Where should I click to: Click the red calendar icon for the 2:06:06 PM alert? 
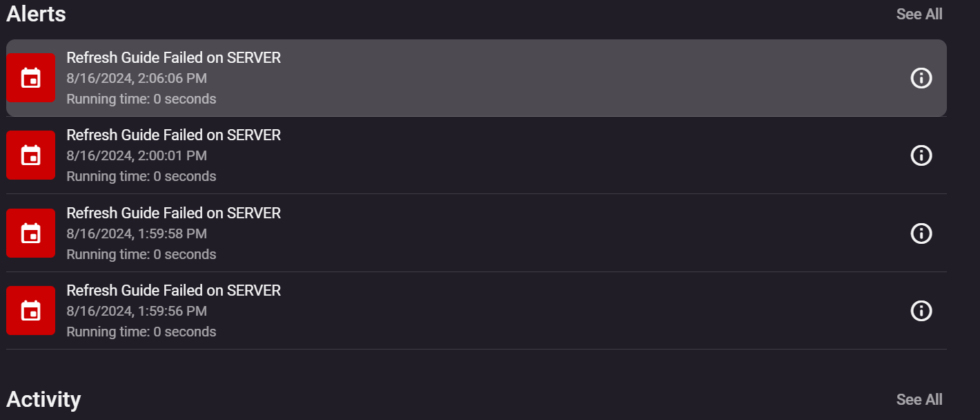click(30, 78)
